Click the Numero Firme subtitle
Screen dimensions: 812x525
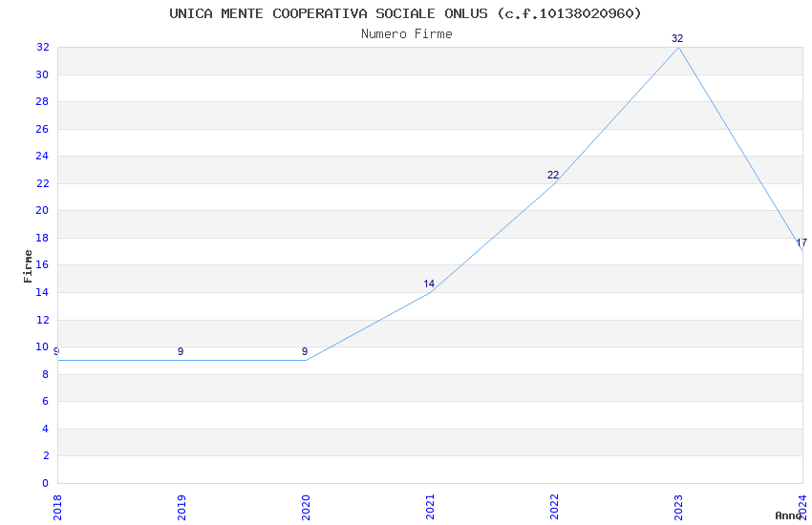[x=407, y=34]
